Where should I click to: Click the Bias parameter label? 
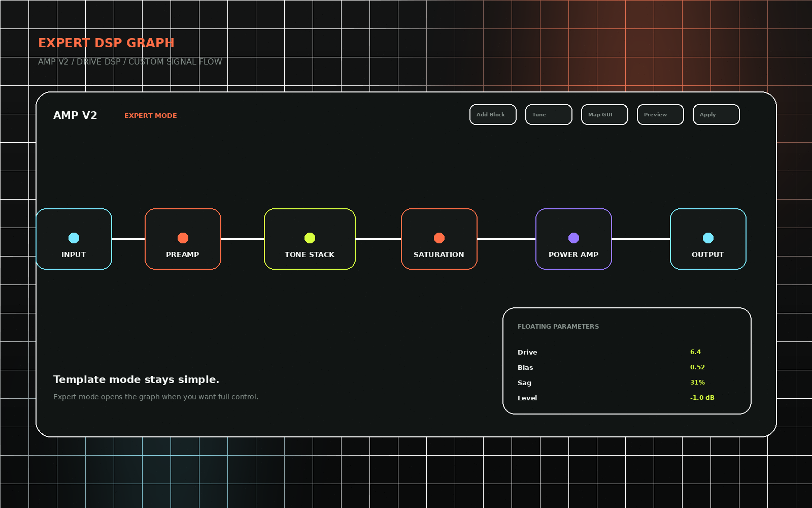525,367
